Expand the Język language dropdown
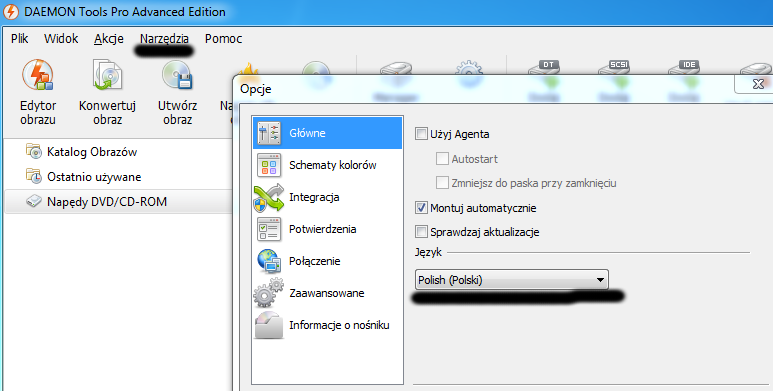Viewport: 773px width, 391px height. click(x=512, y=280)
